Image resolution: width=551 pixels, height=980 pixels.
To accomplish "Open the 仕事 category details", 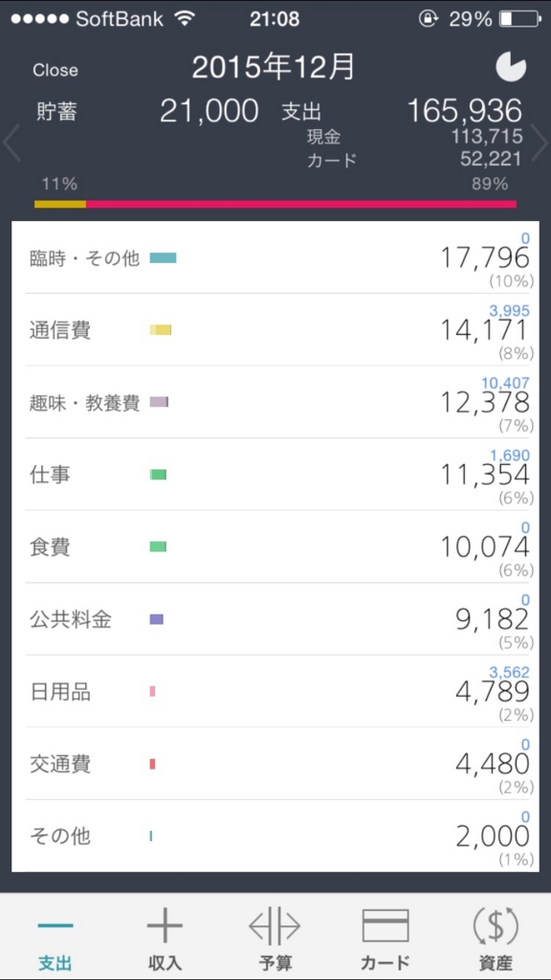I will [275, 474].
